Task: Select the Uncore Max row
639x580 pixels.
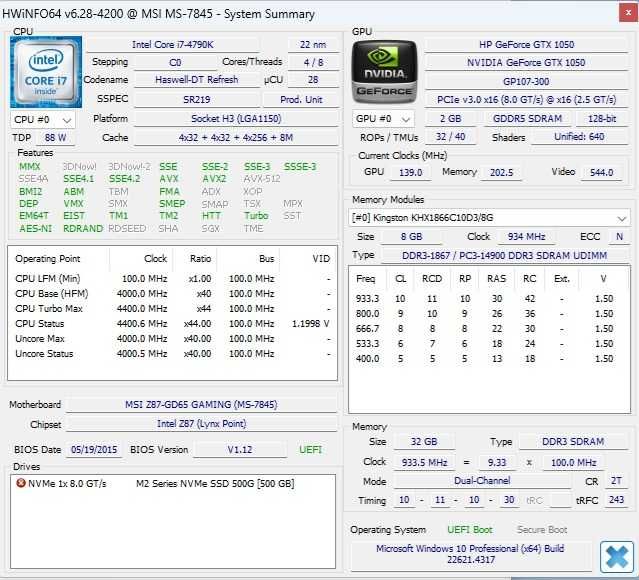Action: [172, 339]
